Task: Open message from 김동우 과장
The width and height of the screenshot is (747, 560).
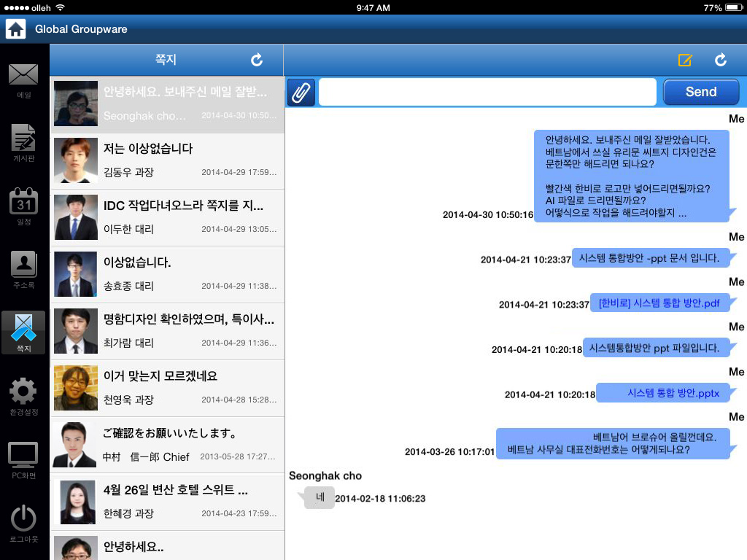Action: [x=167, y=161]
